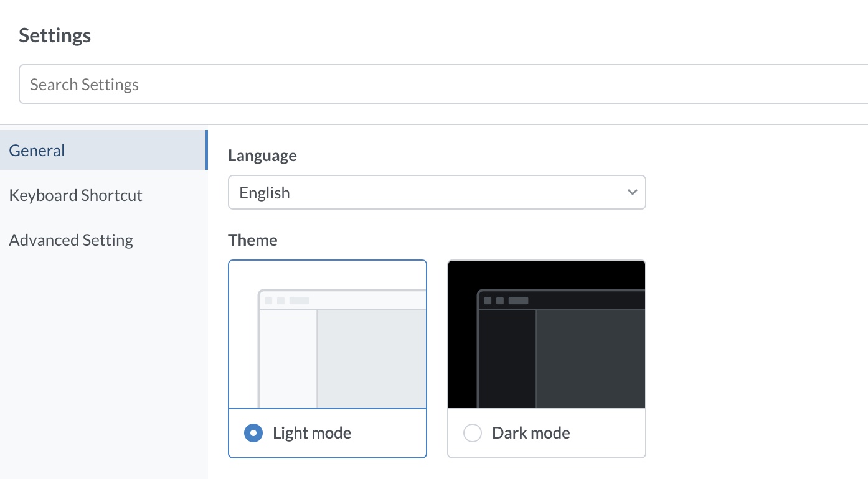Click the Dark mode preview thumbnail

(x=547, y=335)
